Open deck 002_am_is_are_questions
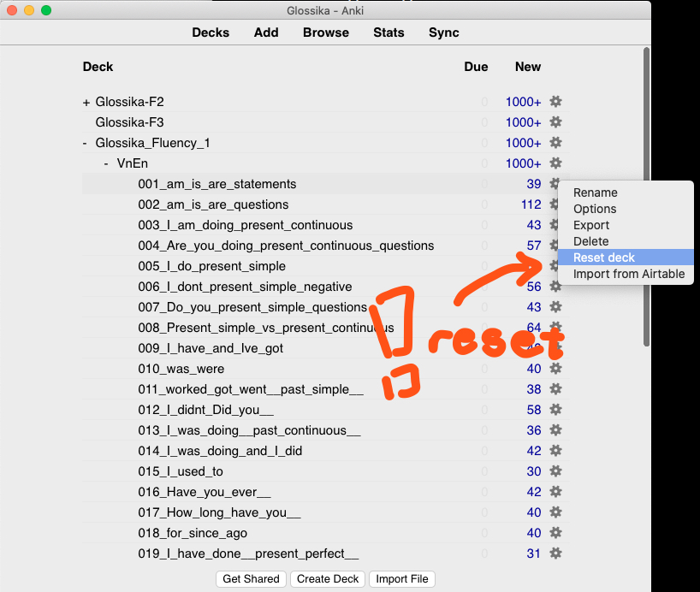This screenshot has height=592, width=700. pos(213,204)
